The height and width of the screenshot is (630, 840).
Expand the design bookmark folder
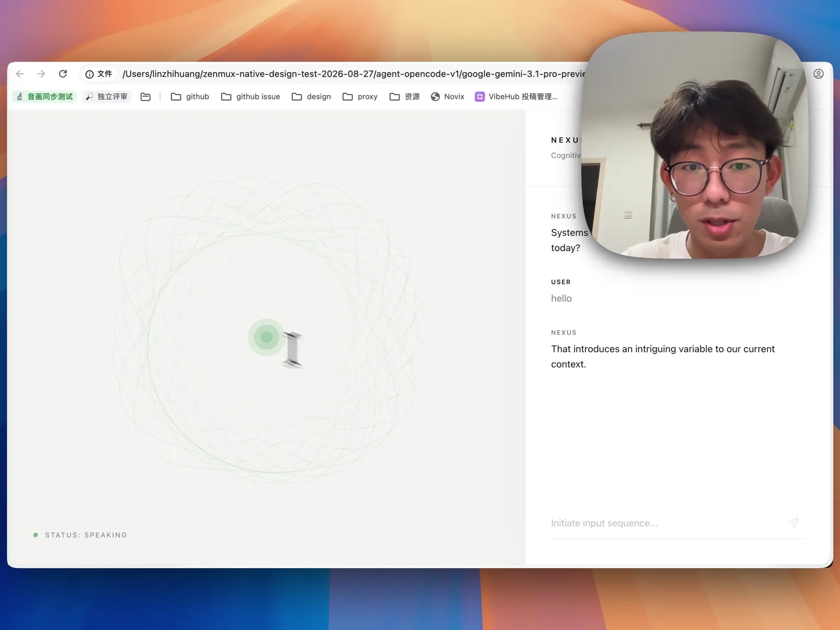click(x=311, y=97)
